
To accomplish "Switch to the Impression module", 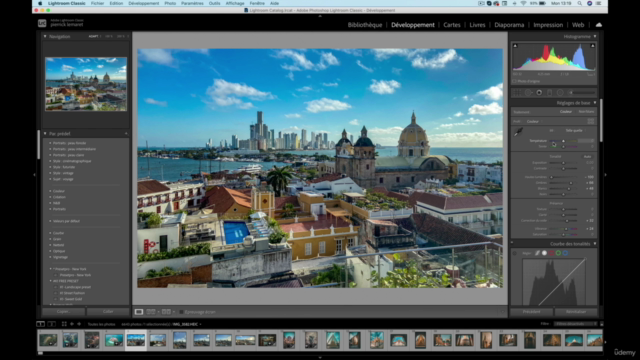I will [548, 25].
